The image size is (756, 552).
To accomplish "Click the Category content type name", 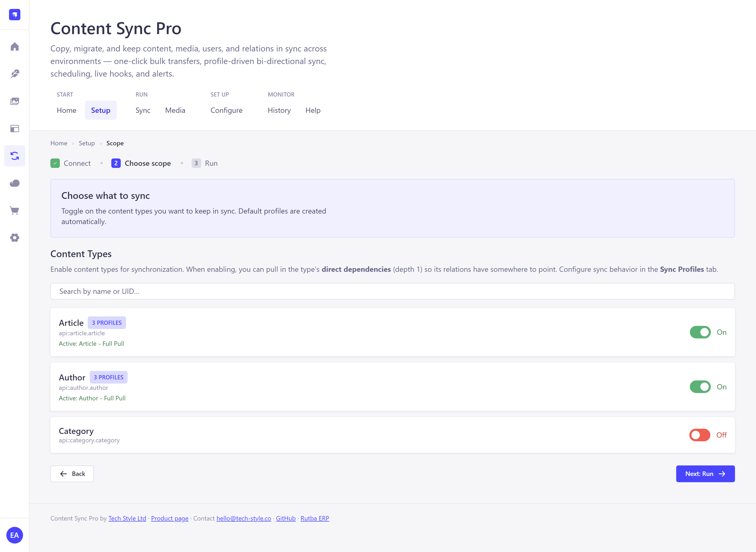I will point(76,431).
